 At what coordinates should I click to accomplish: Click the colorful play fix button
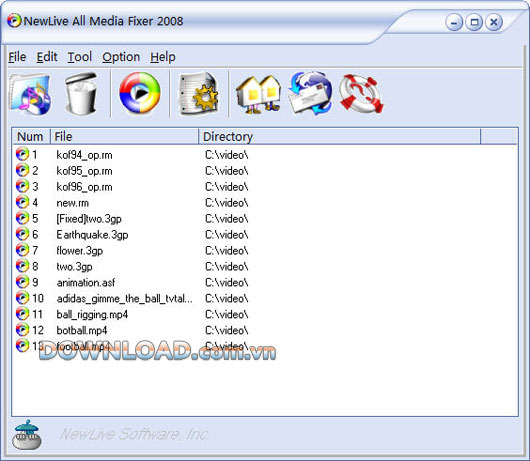tap(140, 93)
